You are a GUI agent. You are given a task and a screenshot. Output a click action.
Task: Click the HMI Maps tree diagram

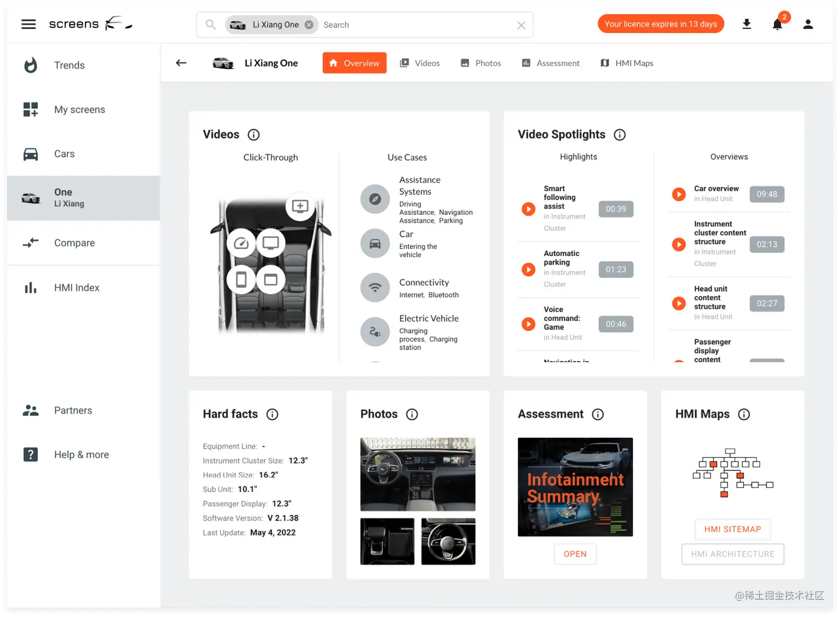[x=733, y=473]
